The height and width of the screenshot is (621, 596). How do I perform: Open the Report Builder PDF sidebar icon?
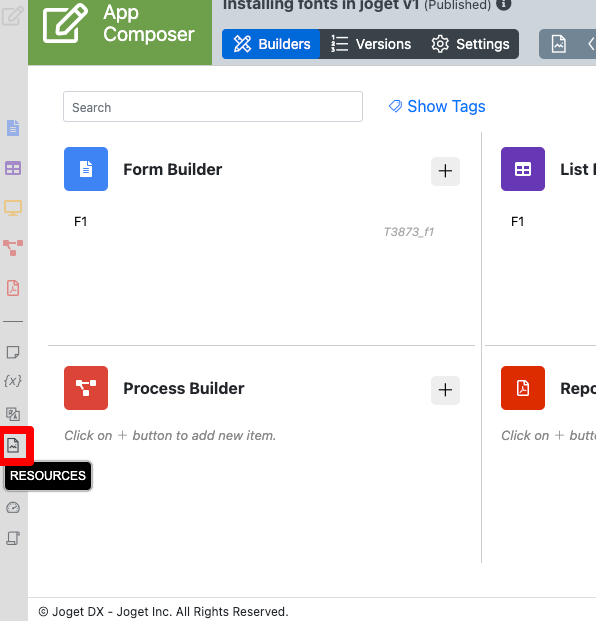pyautogui.click(x=13, y=288)
